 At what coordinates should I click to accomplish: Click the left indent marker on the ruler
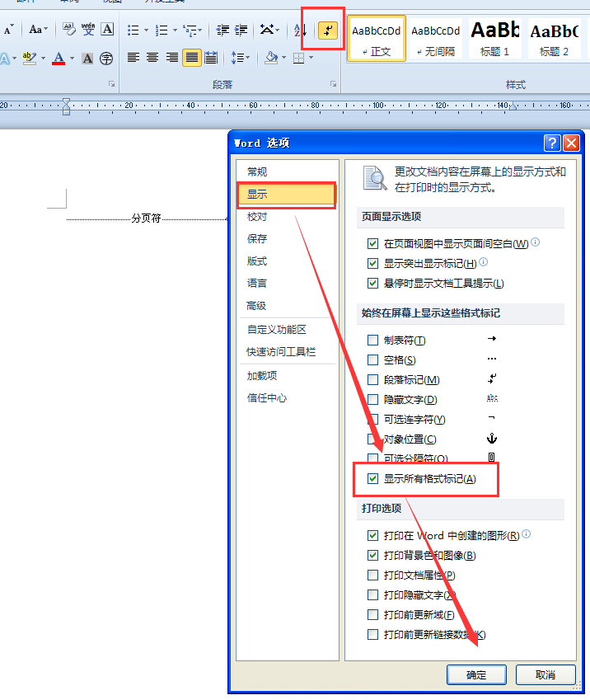tap(66, 111)
